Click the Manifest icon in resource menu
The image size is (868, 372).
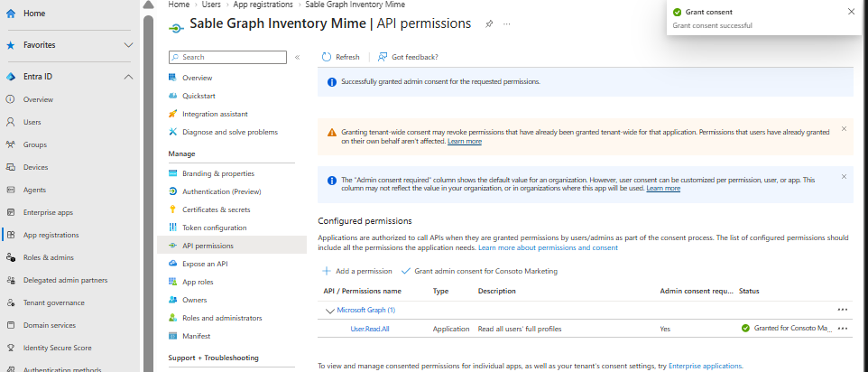coord(172,336)
